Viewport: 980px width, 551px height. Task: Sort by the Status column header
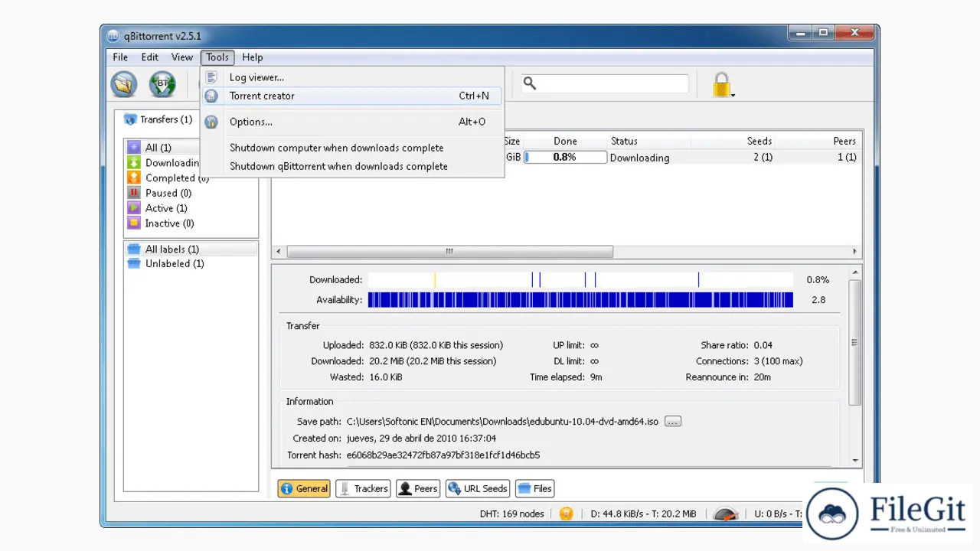[x=649, y=142]
